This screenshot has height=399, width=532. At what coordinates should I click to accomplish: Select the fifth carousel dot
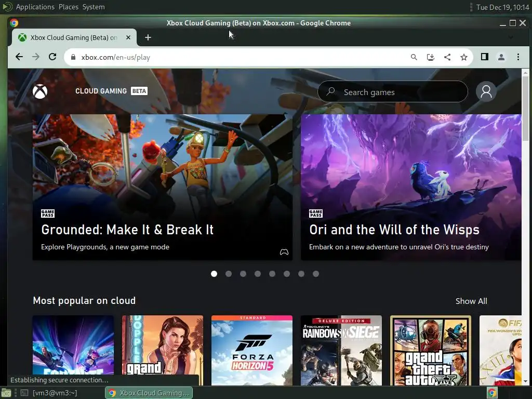click(x=272, y=274)
